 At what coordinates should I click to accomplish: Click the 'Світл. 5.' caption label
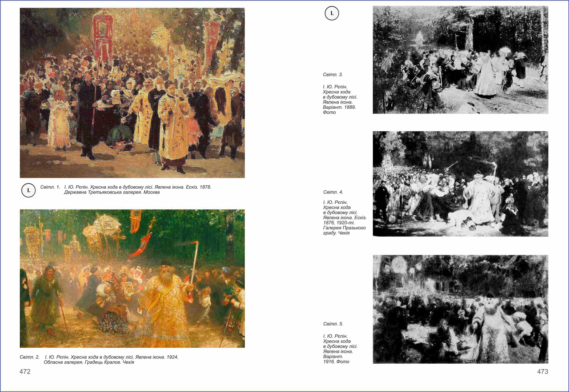[333, 324]
